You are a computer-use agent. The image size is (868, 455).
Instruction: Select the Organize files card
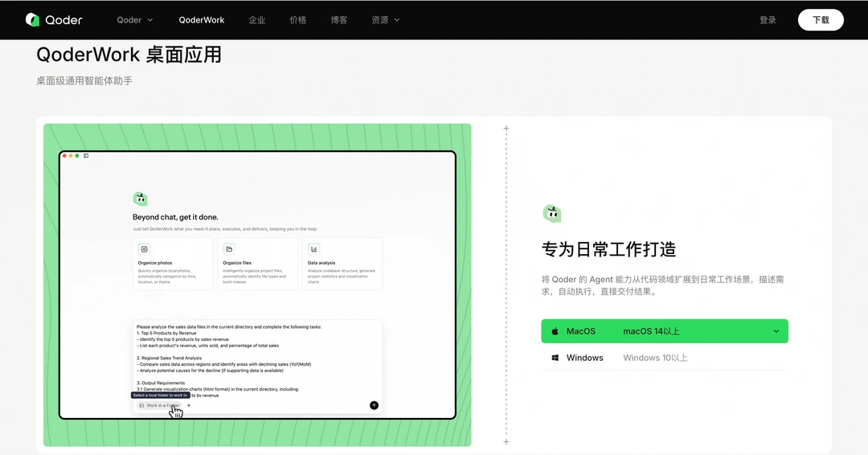click(x=257, y=264)
